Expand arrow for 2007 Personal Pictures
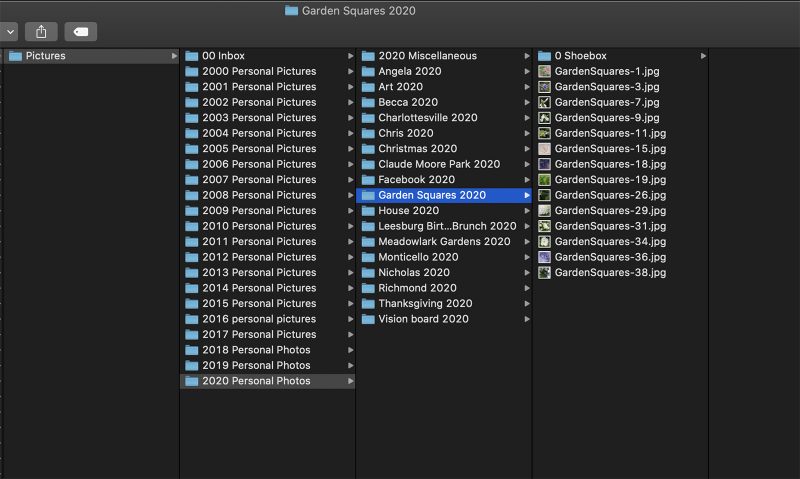800x479 pixels. 351,180
